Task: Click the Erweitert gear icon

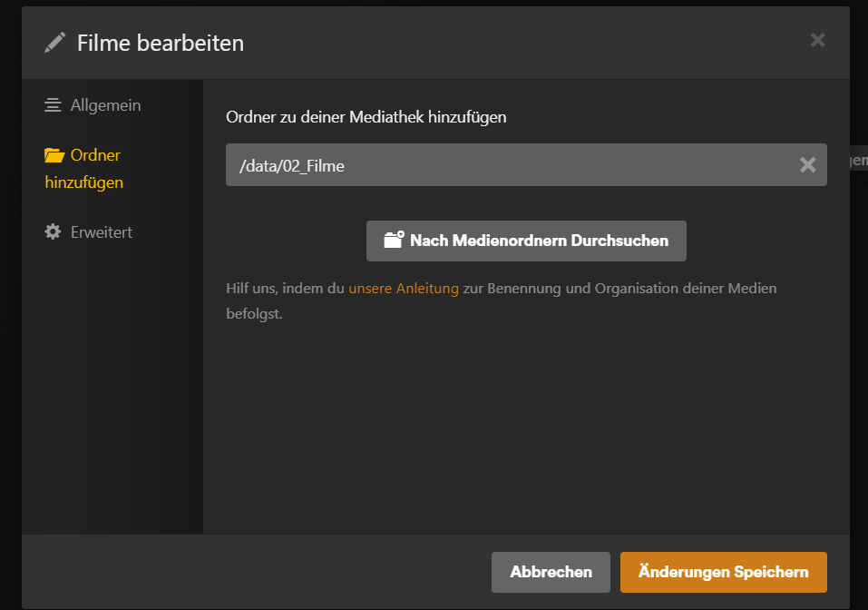Action: click(53, 231)
